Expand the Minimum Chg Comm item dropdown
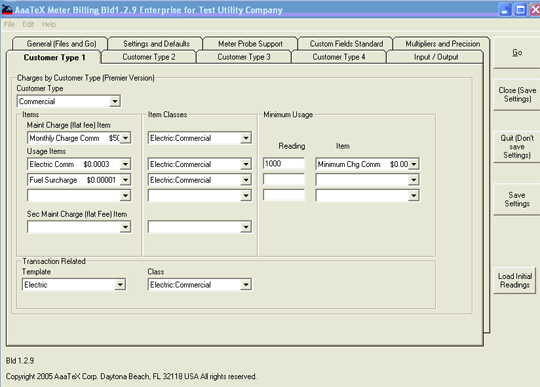The image size is (540, 387). (414, 164)
